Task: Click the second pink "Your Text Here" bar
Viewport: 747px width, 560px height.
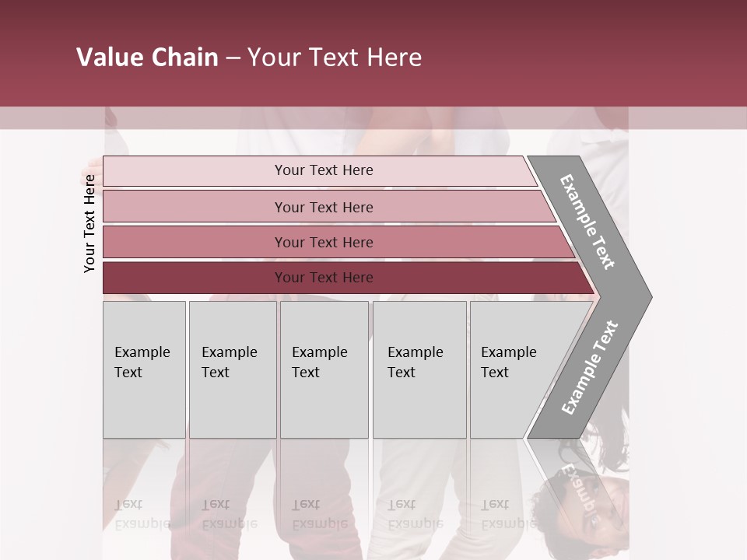Action: [324, 207]
